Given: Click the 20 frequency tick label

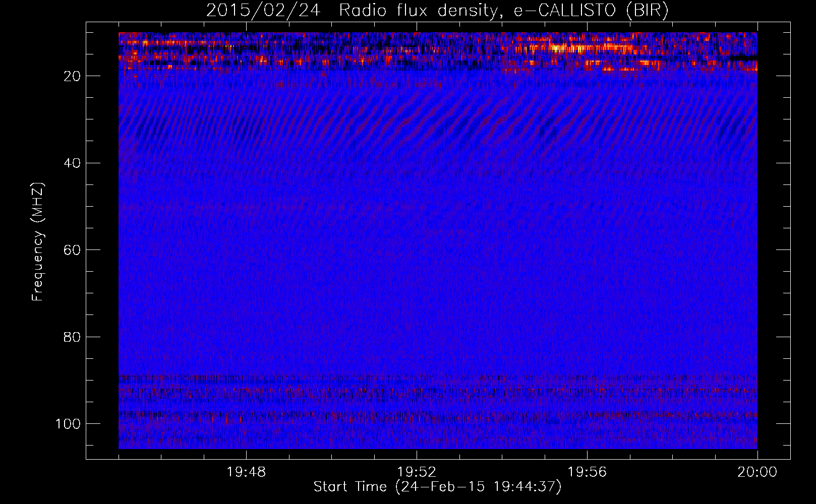Looking at the screenshot, I should tap(72, 76).
